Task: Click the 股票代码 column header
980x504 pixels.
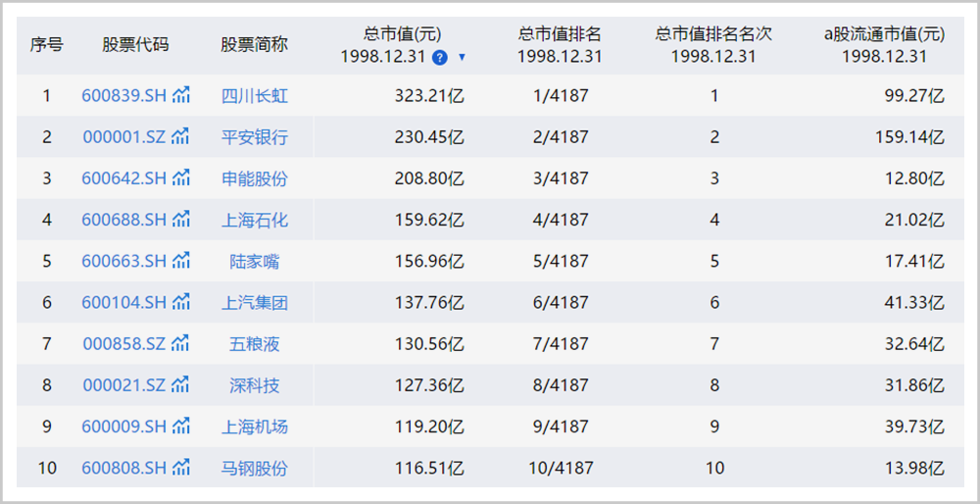Action: tap(135, 45)
